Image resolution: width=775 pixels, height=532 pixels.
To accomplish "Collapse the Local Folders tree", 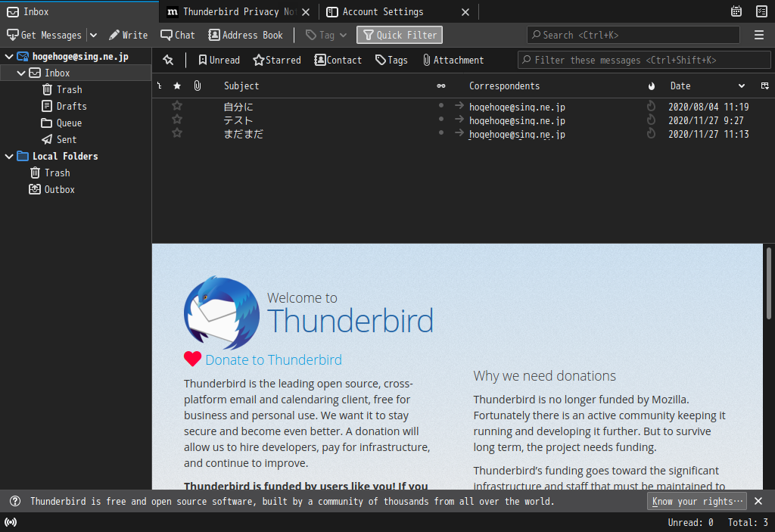I will point(9,156).
